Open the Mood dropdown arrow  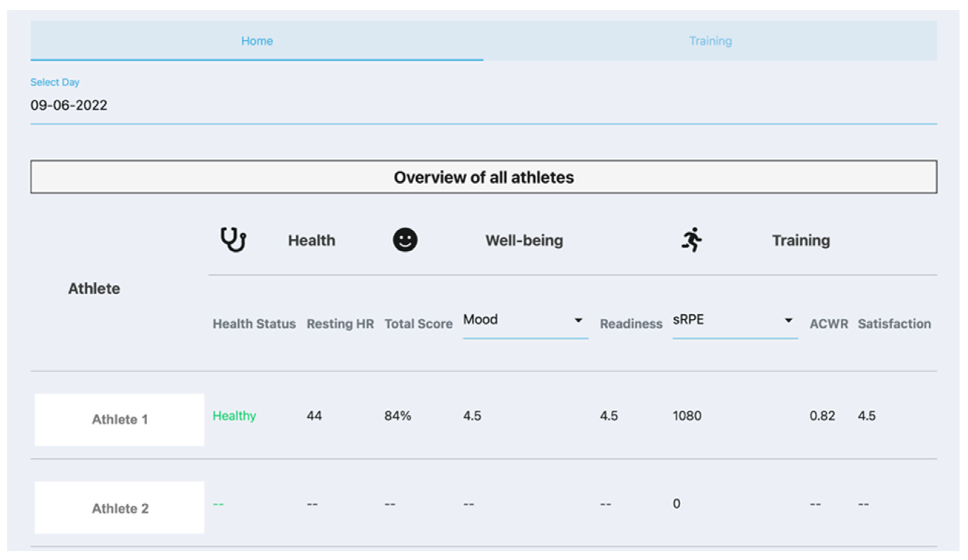coord(578,320)
